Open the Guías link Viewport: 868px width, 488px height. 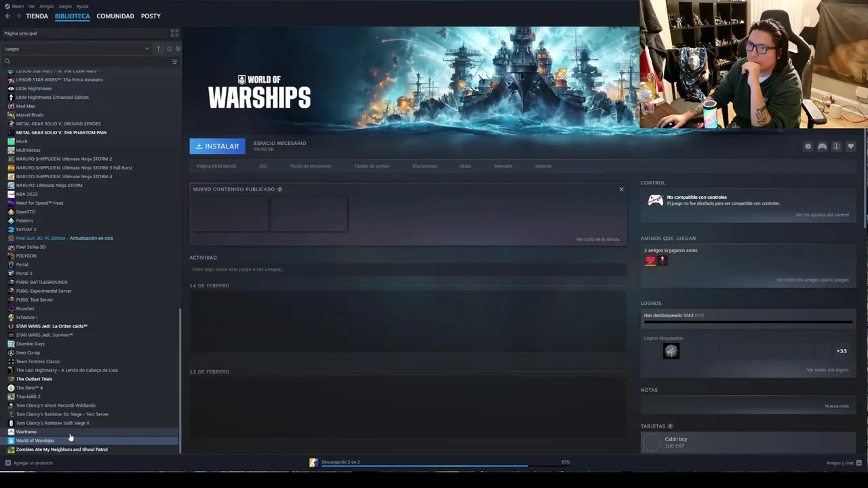(465, 166)
